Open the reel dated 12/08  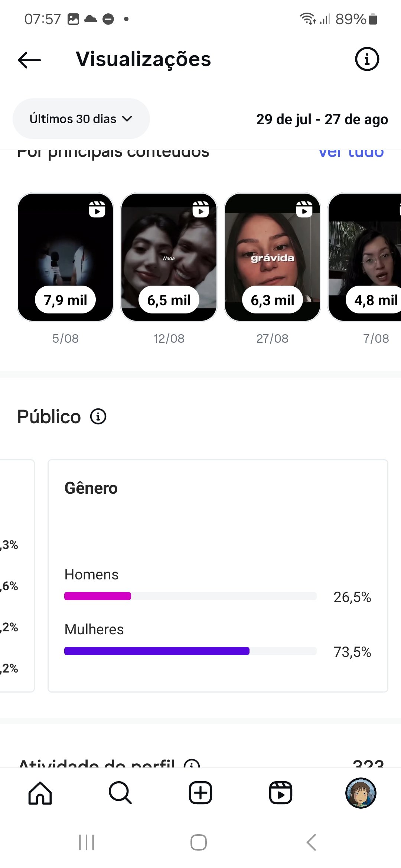tap(169, 257)
